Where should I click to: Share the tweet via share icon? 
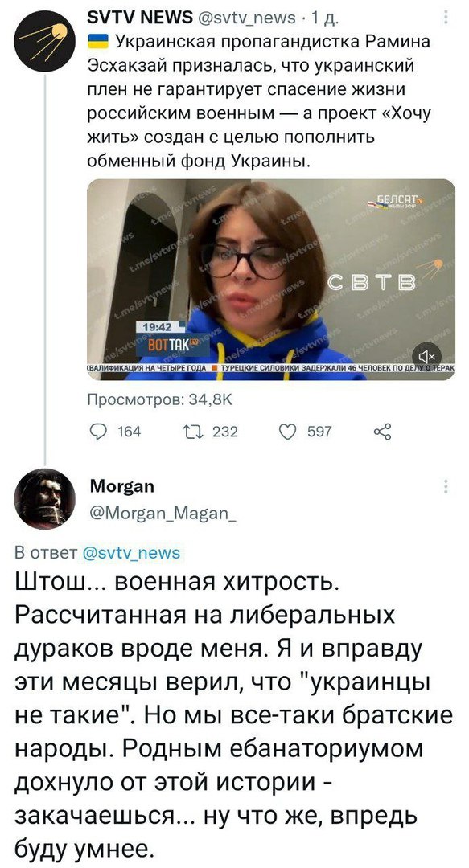point(382,432)
